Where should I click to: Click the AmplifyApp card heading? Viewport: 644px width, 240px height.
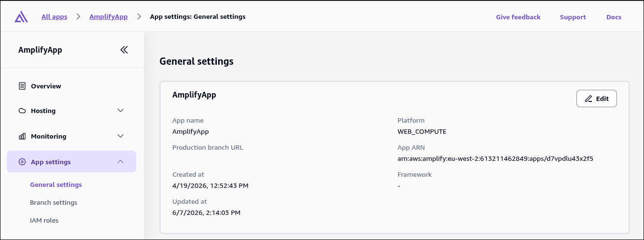coord(194,95)
